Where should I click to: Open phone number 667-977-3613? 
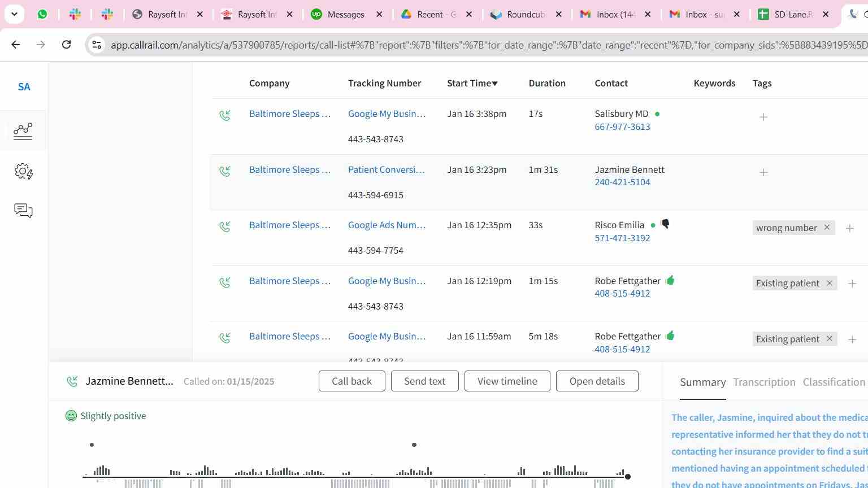[622, 127]
